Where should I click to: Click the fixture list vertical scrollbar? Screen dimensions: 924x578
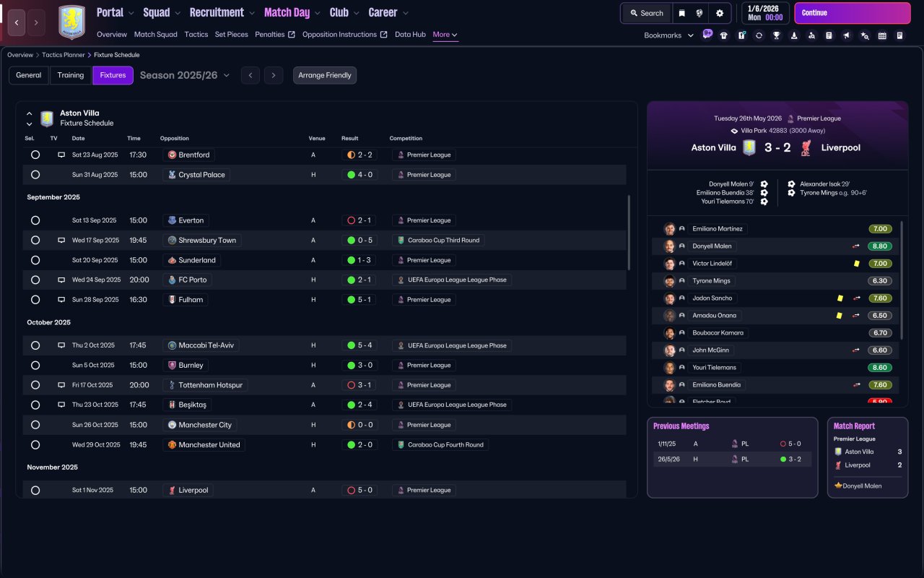pos(629,233)
